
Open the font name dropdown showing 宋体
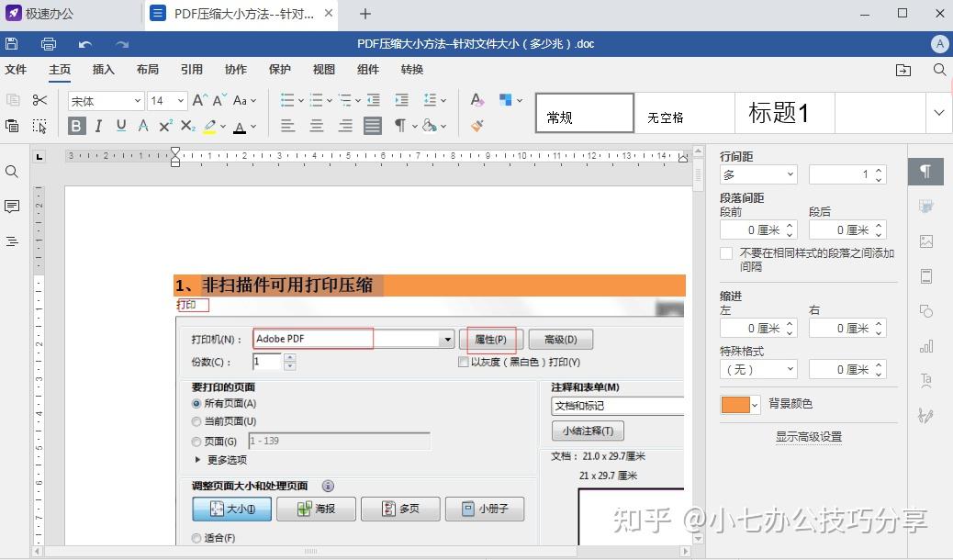point(106,101)
